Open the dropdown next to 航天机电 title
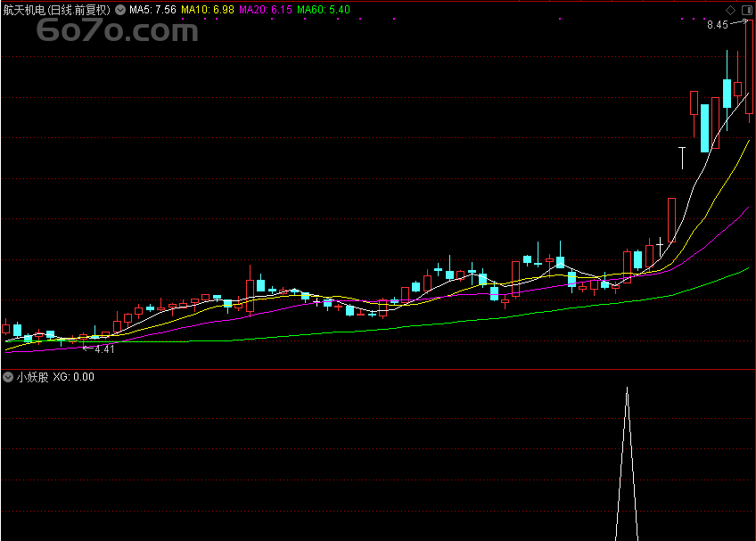The image size is (756, 541). click(x=120, y=10)
